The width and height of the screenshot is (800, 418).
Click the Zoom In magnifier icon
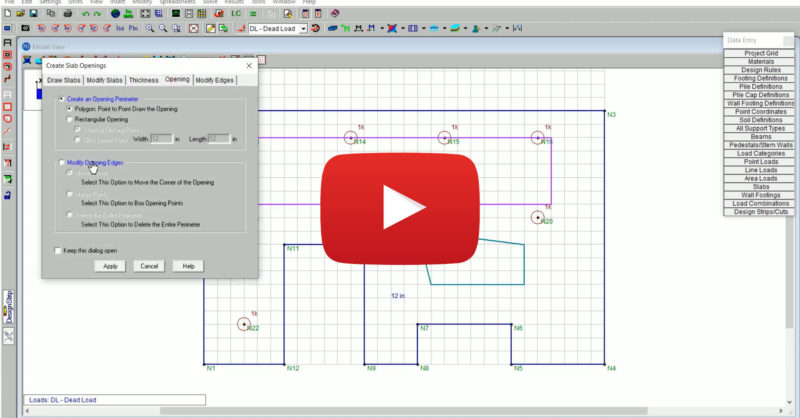(x=149, y=29)
